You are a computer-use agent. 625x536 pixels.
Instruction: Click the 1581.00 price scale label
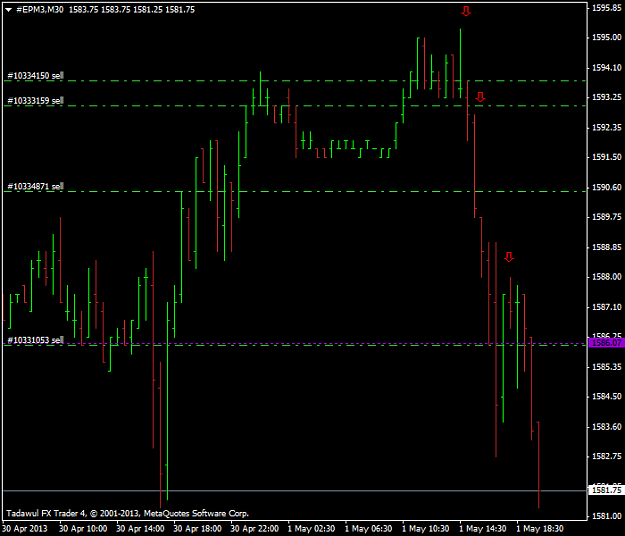click(607, 516)
